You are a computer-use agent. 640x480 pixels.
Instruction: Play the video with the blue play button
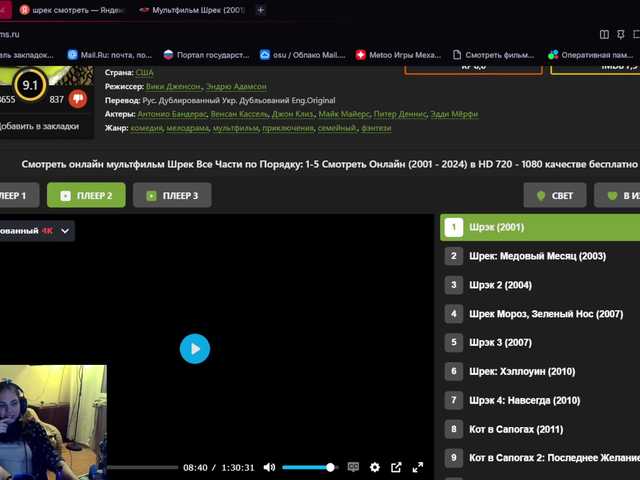pyautogui.click(x=195, y=349)
